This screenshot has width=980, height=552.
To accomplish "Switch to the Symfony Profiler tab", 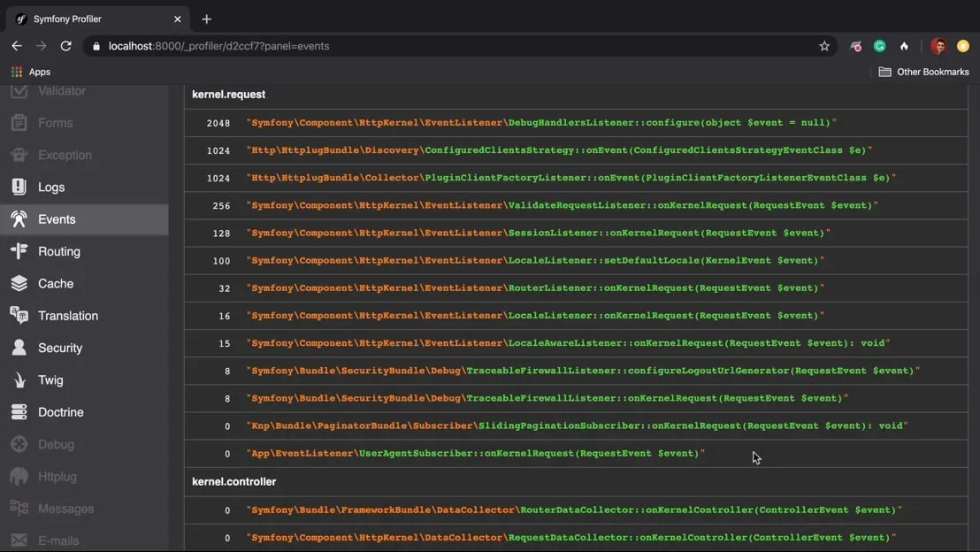I will (98, 19).
